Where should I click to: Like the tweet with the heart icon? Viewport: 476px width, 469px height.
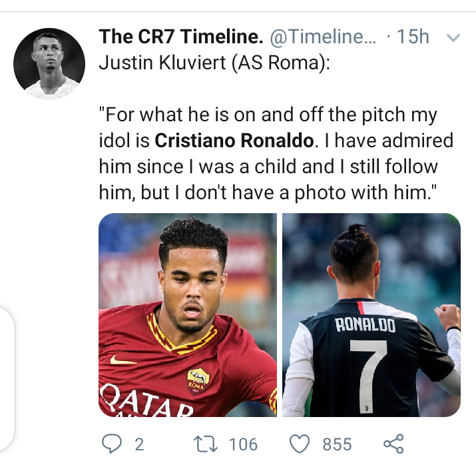click(300, 444)
